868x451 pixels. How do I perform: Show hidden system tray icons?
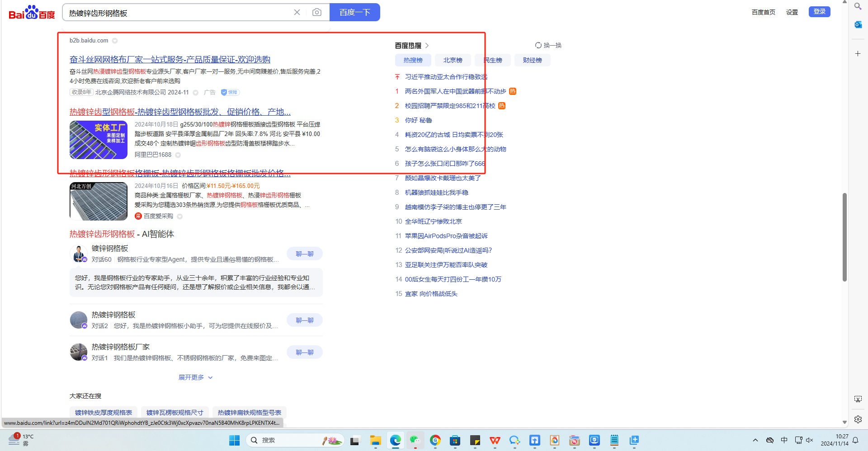pyautogui.click(x=755, y=440)
